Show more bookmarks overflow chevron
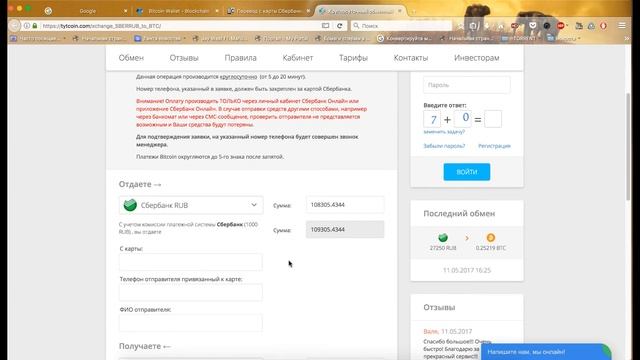The width and height of the screenshot is (640, 360). click(x=627, y=38)
